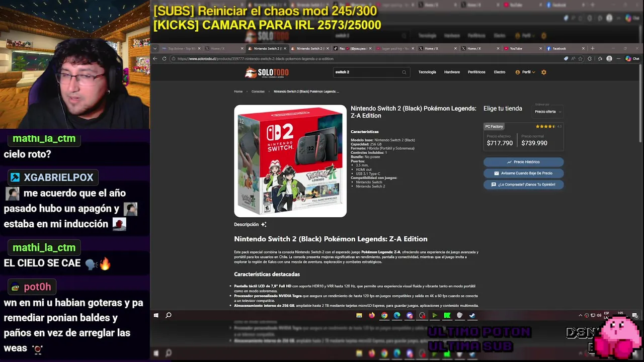The image size is (644, 362).
Task: Close the Top Anime tab
Action: click(x=199, y=49)
